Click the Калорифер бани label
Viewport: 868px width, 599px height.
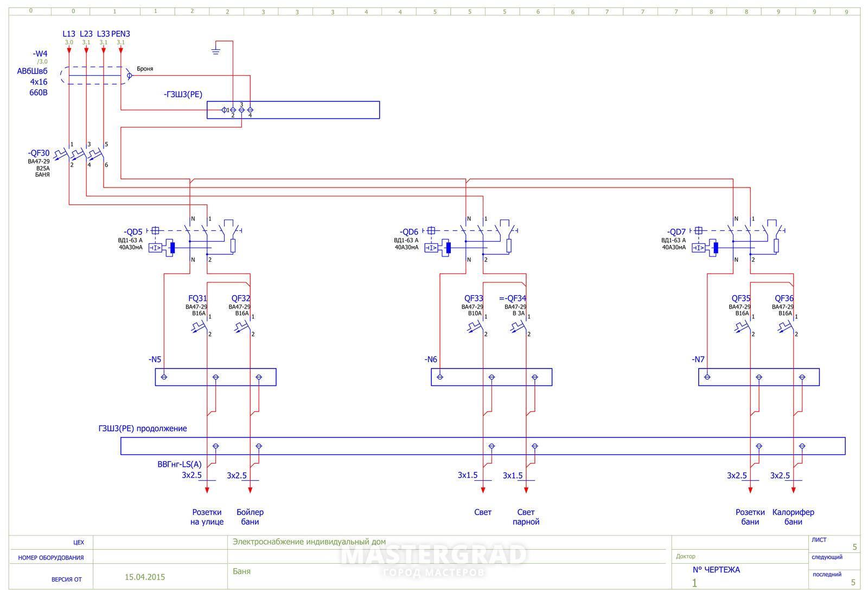(793, 517)
